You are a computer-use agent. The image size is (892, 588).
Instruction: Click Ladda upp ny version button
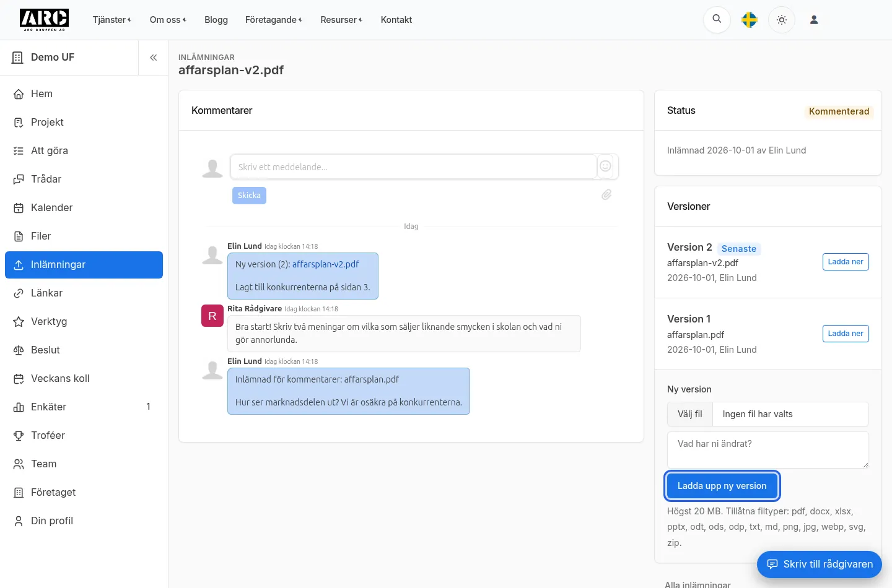pyautogui.click(x=722, y=486)
